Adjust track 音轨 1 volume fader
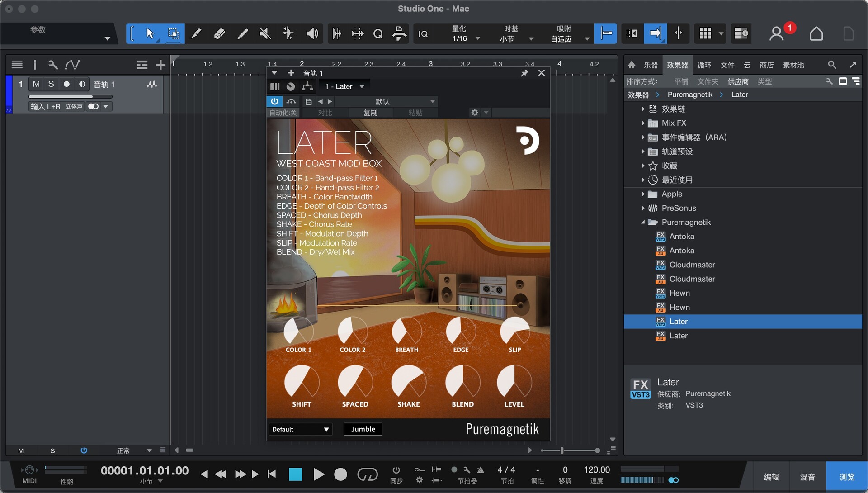868x493 pixels. 70,96
